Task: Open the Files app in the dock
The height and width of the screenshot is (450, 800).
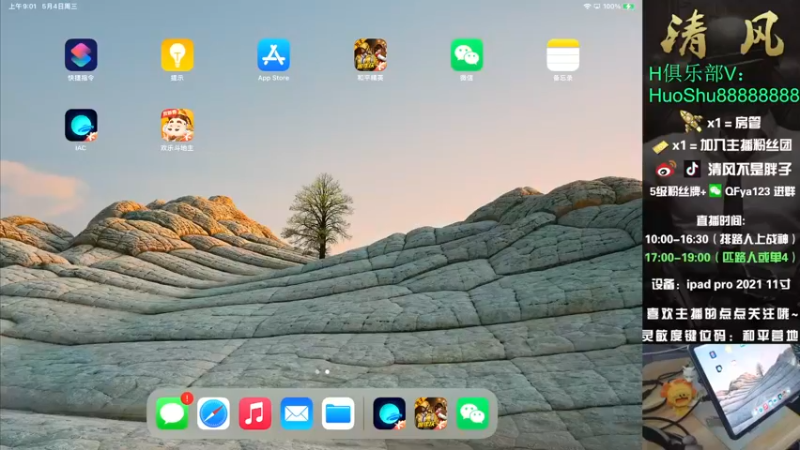Action: (x=338, y=413)
